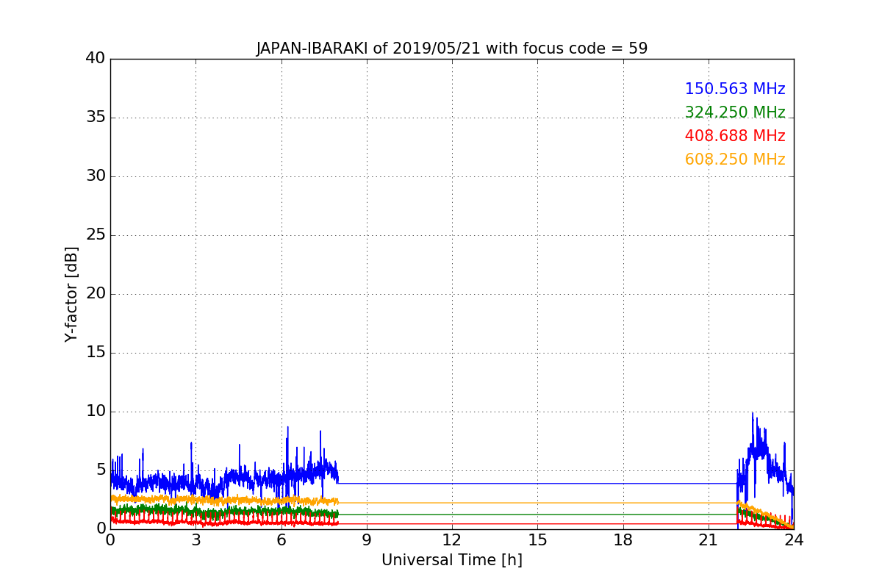882x588 pixels.
Task: Click the y-axis tick label 35
Action: click(96, 117)
